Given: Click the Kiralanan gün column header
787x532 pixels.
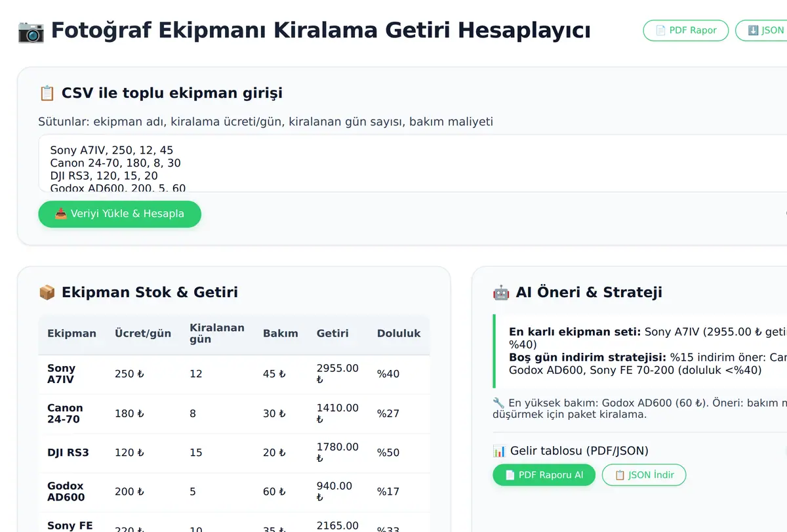Looking at the screenshot, I should 217,333.
